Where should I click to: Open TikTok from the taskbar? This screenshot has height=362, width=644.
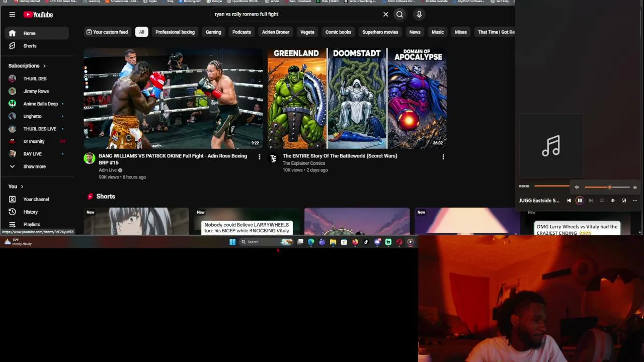366,242
